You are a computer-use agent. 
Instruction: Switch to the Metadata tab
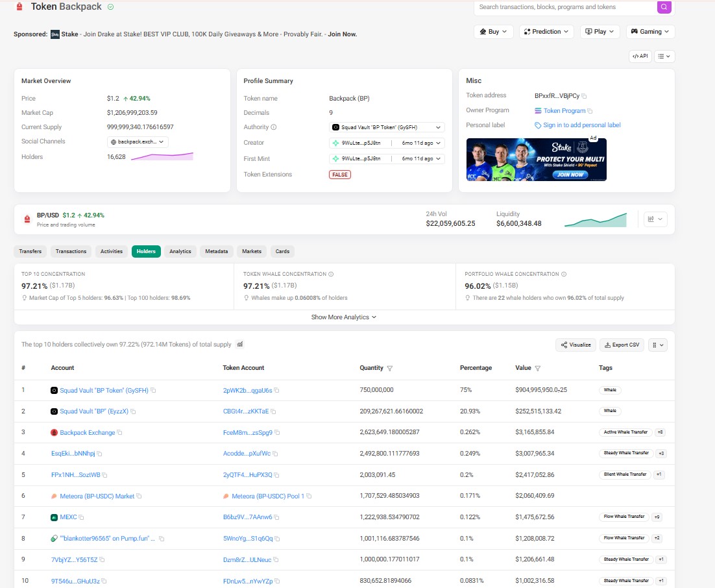pyautogui.click(x=217, y=251)
